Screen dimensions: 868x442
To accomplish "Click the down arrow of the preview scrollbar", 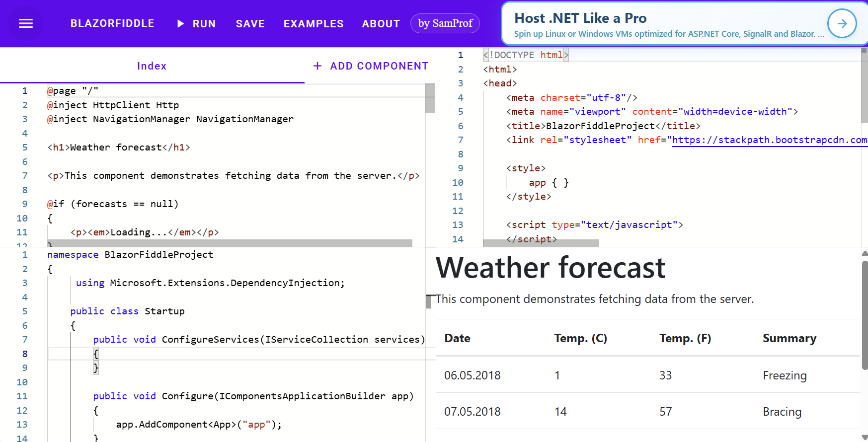I will (865, 437).
